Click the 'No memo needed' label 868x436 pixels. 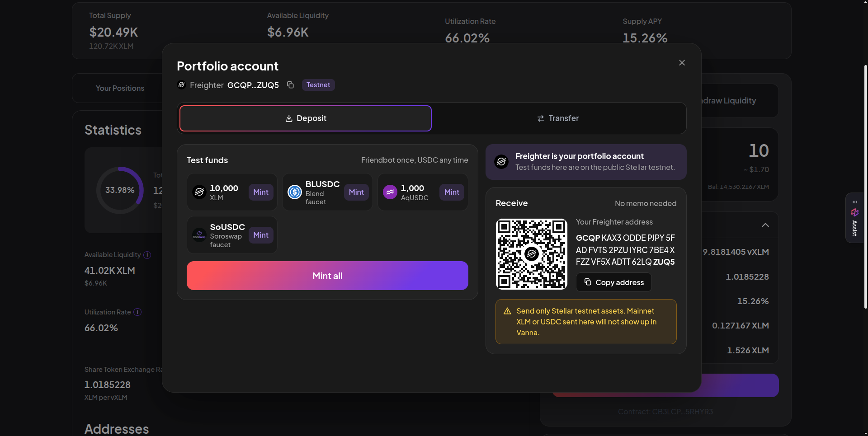tap(646, 204)
